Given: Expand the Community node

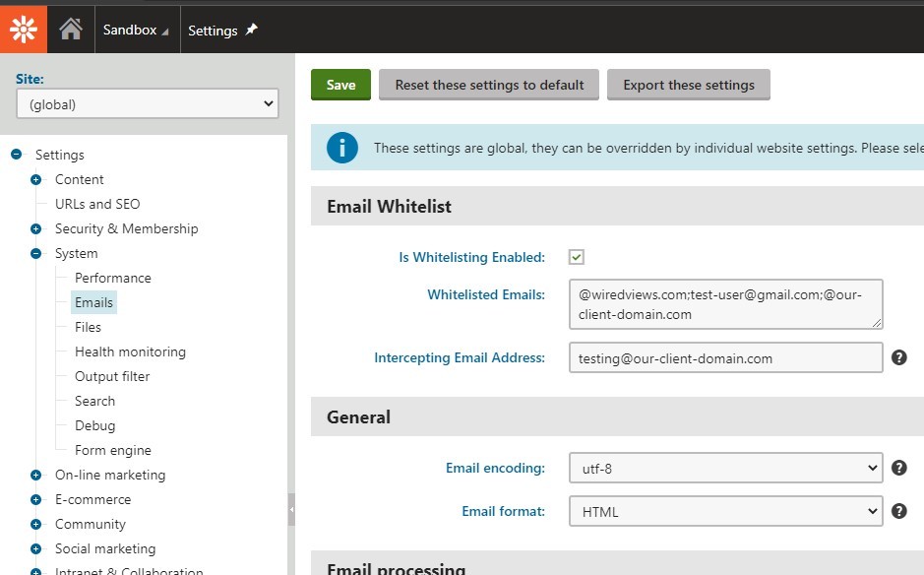Looking at the screenshot, I should (x=36, y=524).
